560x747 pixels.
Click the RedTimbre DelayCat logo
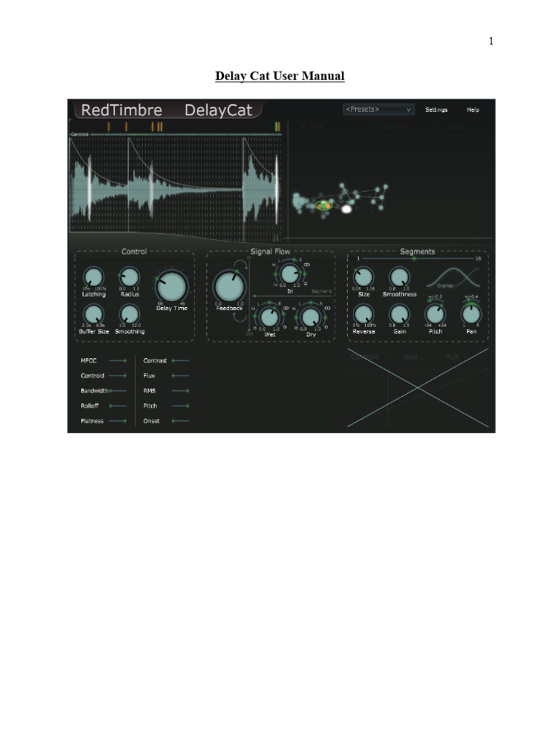(x=167, y=110)
